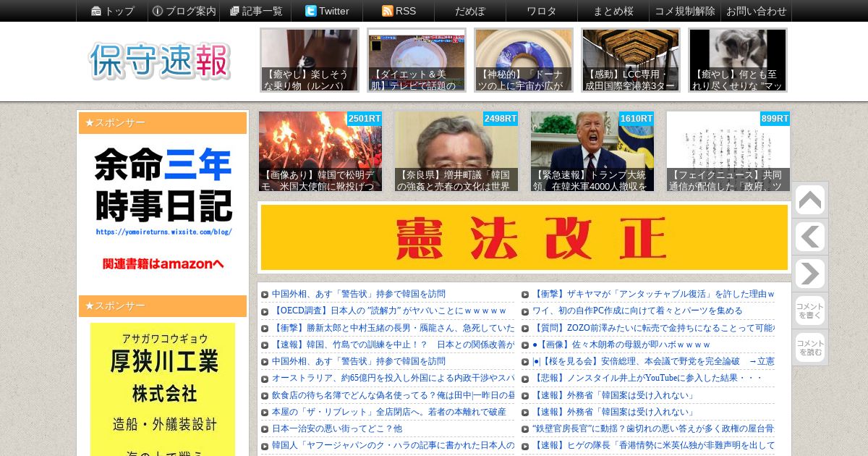Click the home icon beside トップ
Screen dimensions: 868x456
pos(96,11)
